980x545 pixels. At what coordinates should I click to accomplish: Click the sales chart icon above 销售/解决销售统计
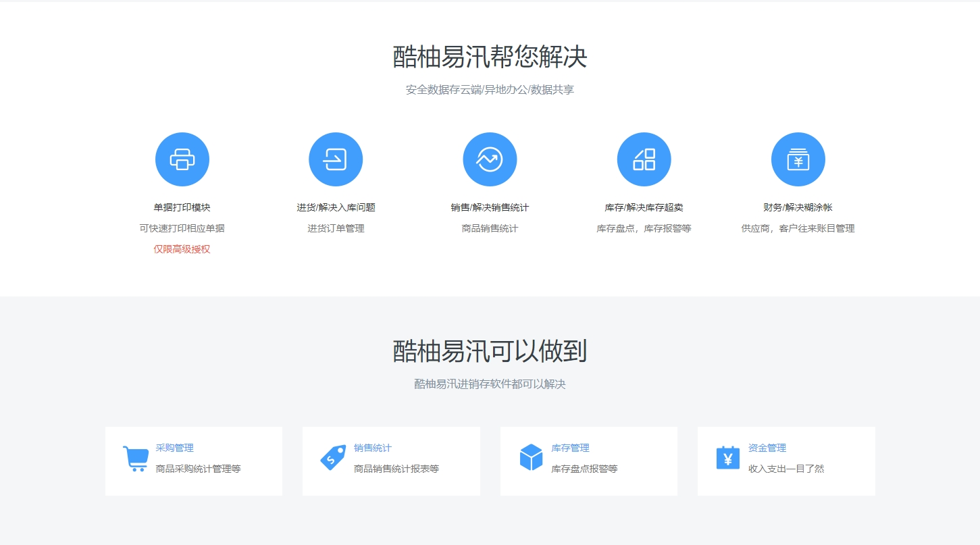pos(490,159)
